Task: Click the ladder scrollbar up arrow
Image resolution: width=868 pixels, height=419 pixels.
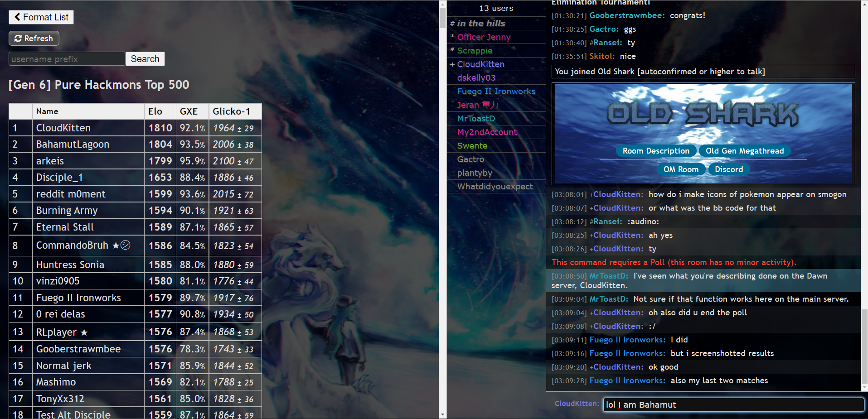Action: [442, 4]
